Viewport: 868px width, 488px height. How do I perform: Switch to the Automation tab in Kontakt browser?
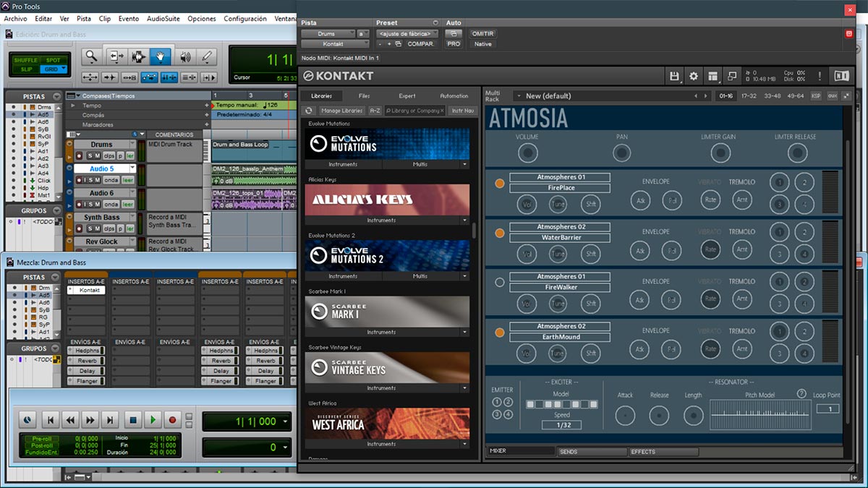pos(454,95)
